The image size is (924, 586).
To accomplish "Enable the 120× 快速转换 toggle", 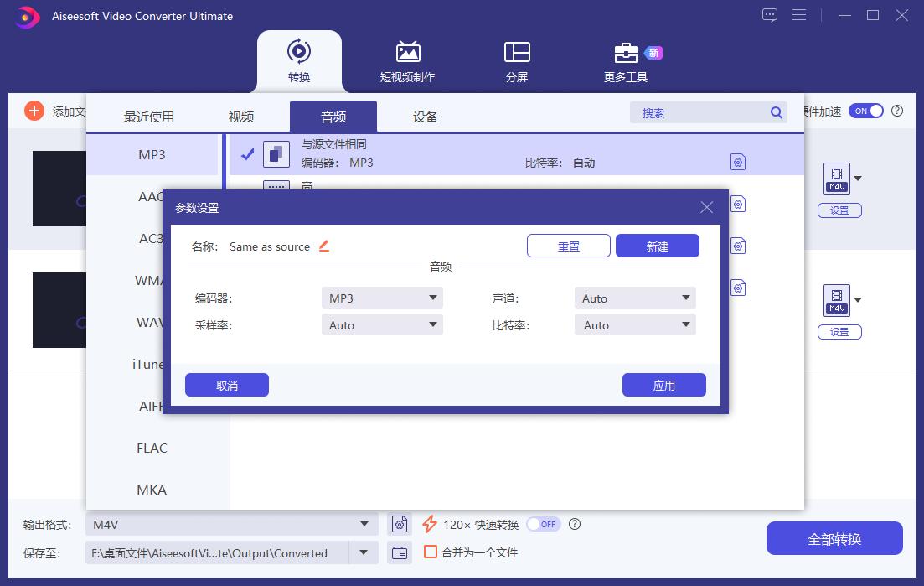I will (x=543, y=523).
